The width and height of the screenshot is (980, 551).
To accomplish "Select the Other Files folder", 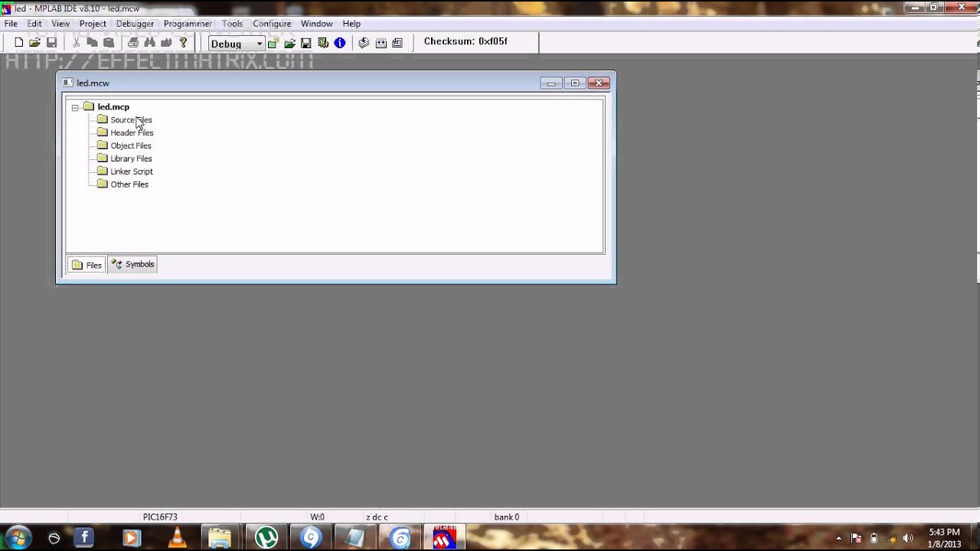I will pyautogui.click(x=129, y=185).
